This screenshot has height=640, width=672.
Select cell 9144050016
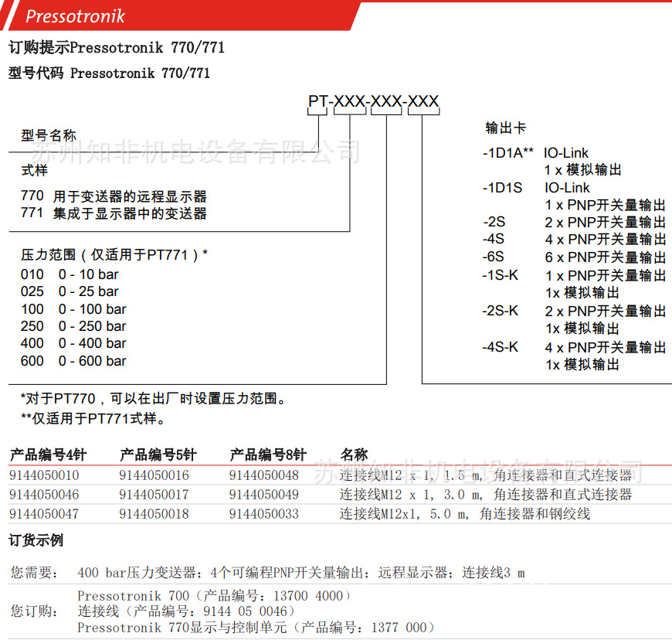tap(154, 475)
